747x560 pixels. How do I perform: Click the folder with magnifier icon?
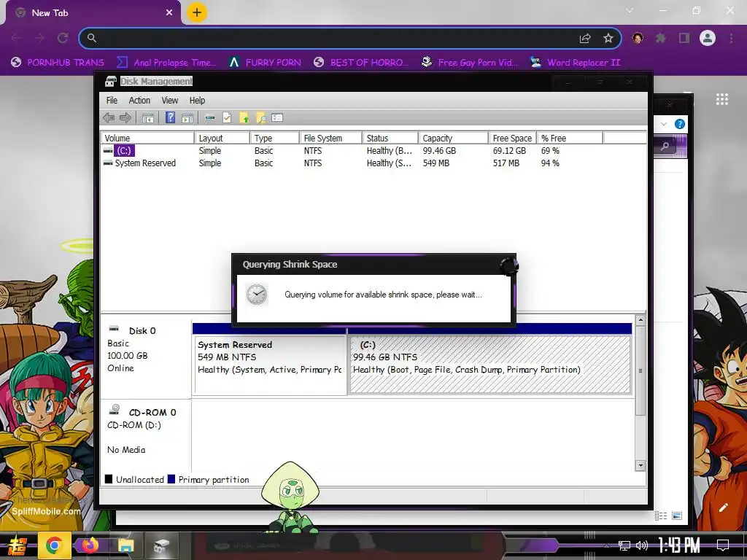pyautogui.click(x=261, y=117)
